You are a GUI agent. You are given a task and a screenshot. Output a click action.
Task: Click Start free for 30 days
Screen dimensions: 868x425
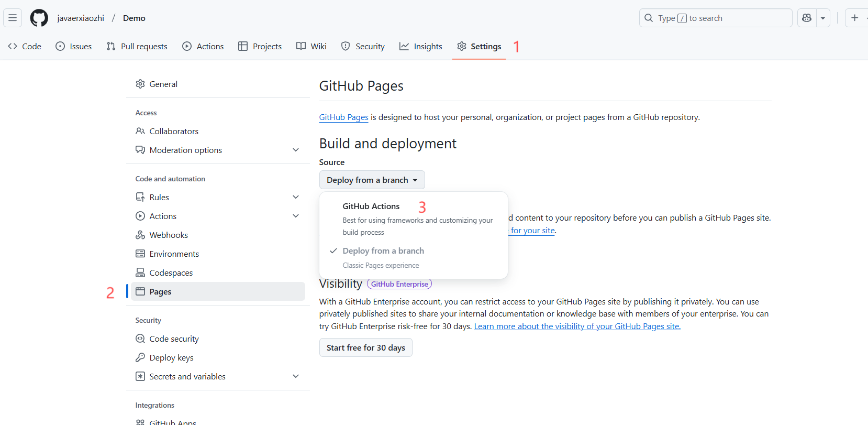tap(366, 347)
